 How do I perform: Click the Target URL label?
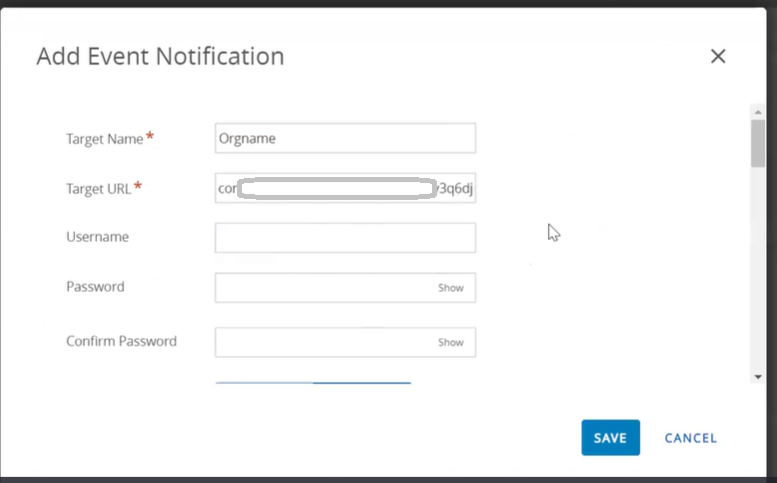[99, 188]
